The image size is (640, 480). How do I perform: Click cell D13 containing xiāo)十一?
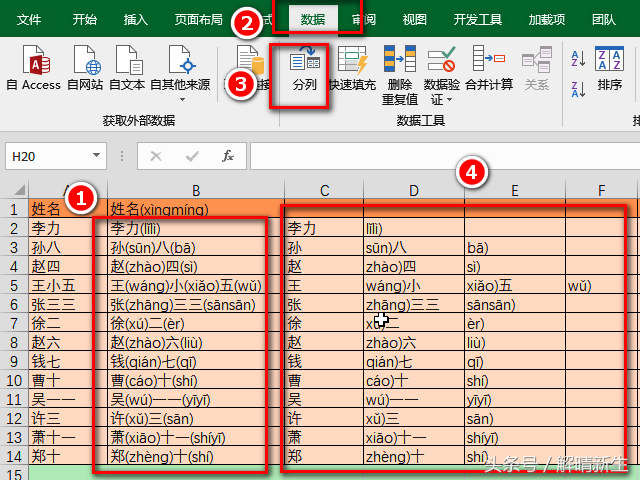[414, 437]
